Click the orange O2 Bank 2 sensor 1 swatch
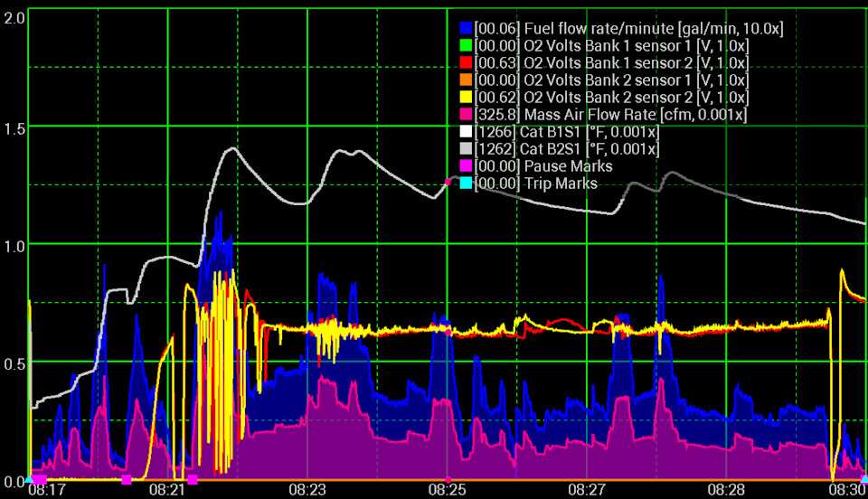The image size is (868, 499). pyautogui.click(x=467, y=80)
